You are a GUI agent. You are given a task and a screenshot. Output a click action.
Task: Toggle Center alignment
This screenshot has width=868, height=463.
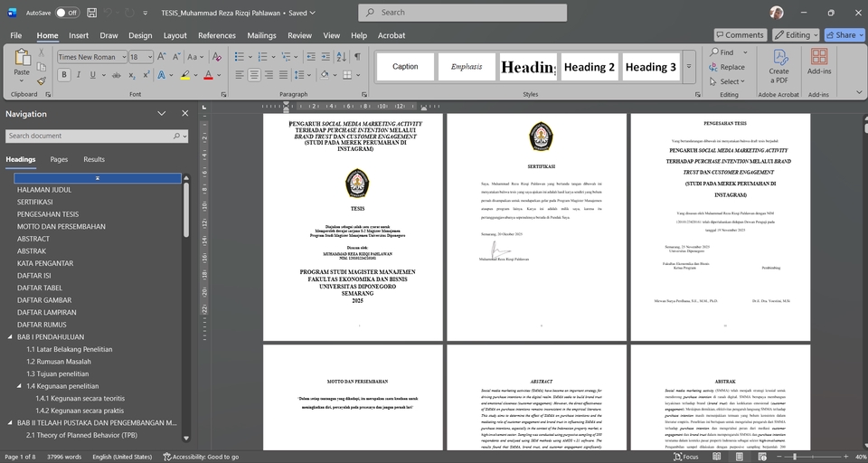(254, 75)
